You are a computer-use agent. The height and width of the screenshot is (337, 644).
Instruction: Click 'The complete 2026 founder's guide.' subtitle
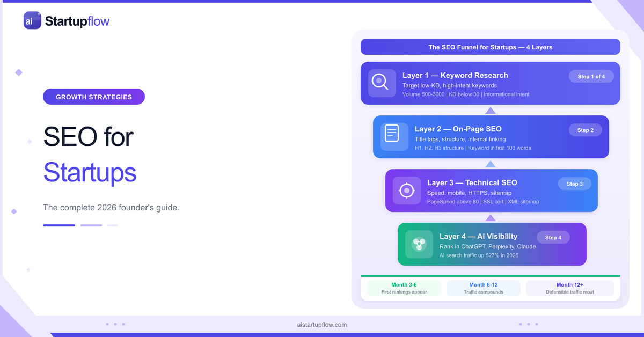111,208
